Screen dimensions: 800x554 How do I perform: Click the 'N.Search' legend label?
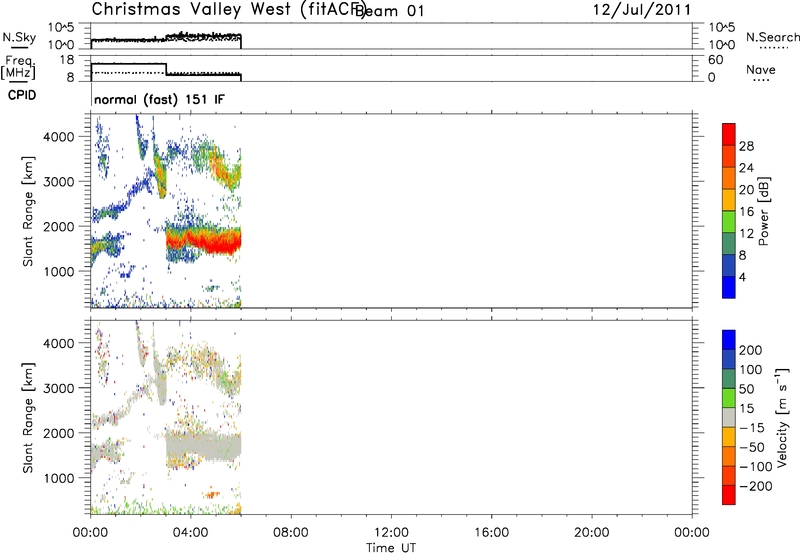(x=772, y=37)
